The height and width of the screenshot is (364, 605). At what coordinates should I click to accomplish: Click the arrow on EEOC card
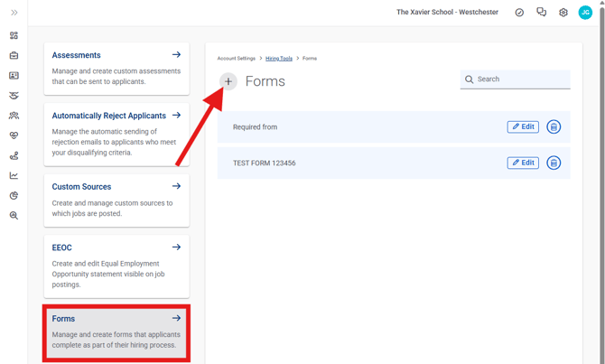pos(176,247)
